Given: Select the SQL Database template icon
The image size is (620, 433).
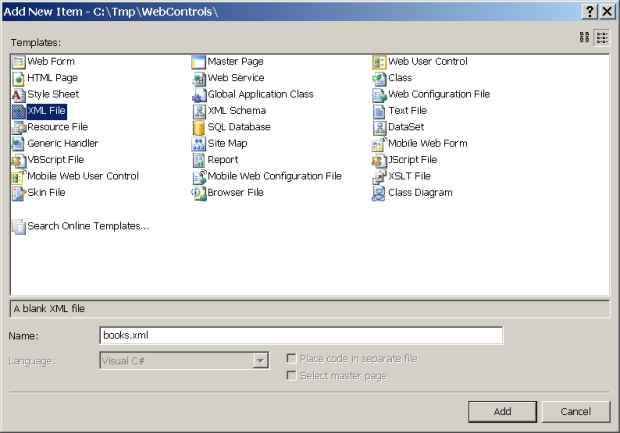Looking at the screenshot, I should pyautogui.click(x=198, y=127).
